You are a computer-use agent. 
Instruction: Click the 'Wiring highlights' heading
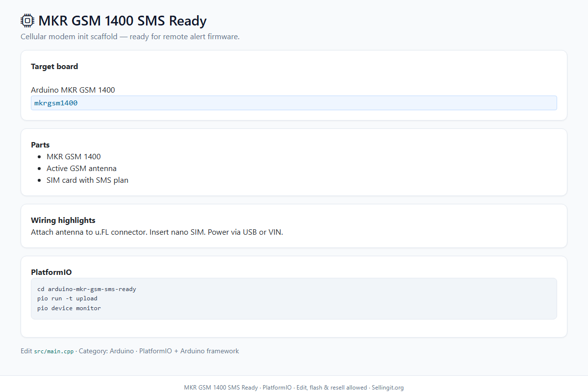[63, 220]
